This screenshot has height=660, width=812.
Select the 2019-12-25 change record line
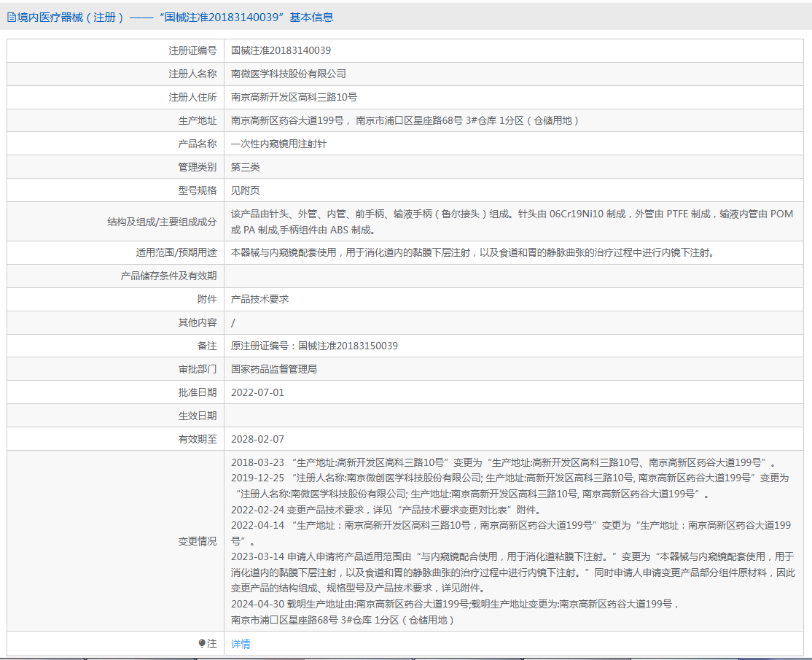pos(510,486)
